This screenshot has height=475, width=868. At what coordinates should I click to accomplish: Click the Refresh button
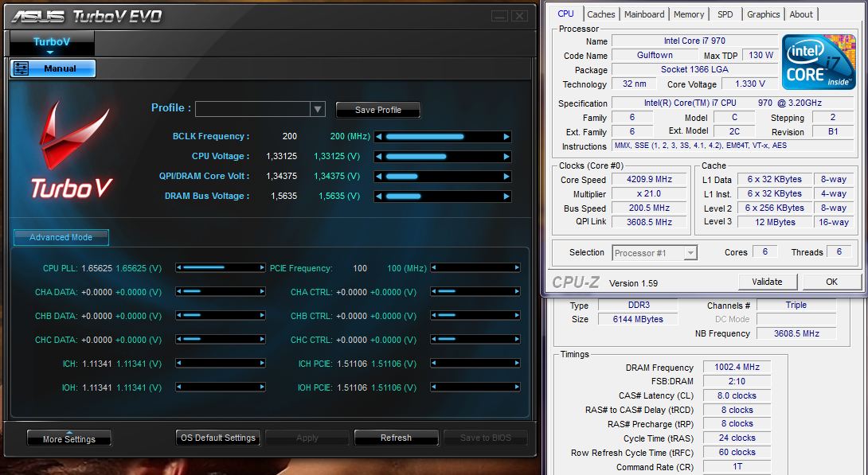(397, 438)
